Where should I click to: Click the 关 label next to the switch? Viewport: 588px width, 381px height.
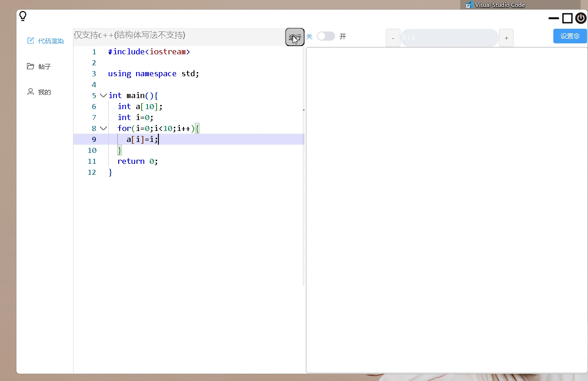[310, 36]
